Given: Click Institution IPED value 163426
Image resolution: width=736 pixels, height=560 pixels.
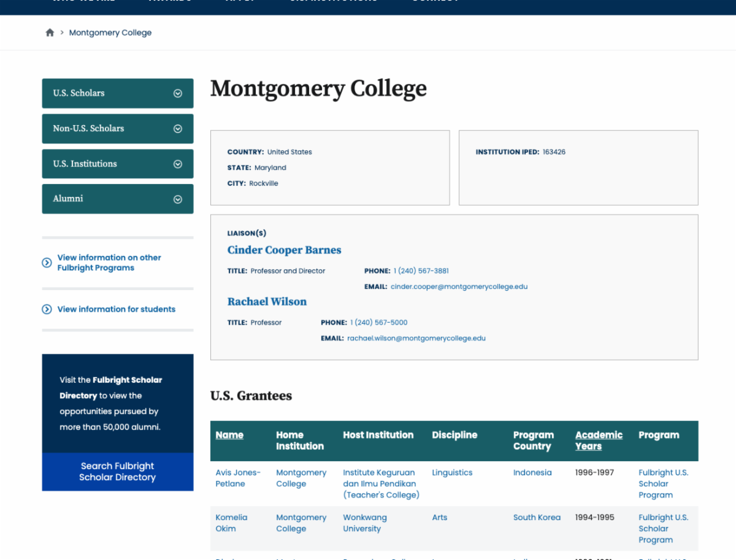Looking at the screenshot, I should [554, 152].
